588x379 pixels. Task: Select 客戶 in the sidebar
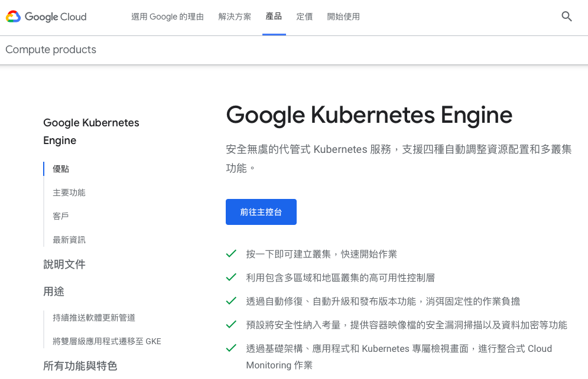pos(61,216)
